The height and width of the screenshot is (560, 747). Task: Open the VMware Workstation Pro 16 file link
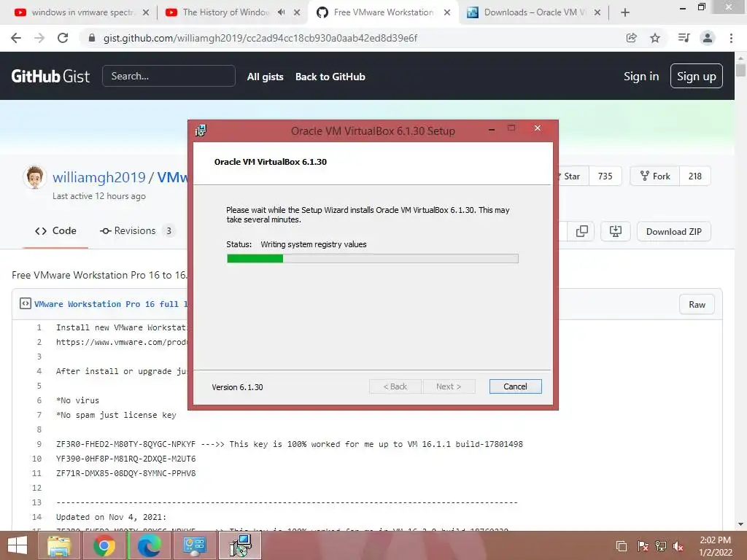click(111, 304)
